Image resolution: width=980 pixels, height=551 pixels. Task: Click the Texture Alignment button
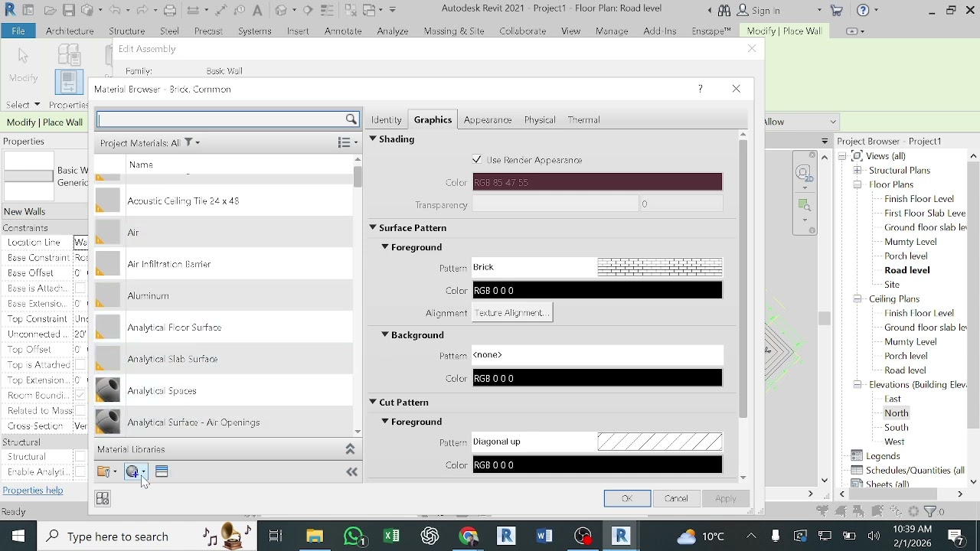512,313
